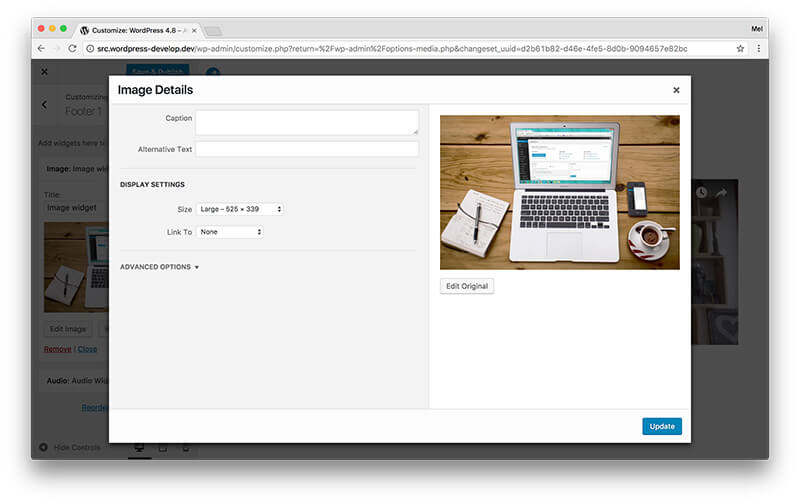This screenshot has height=504, width=800.
Task: Open the Link To dropdown
Action: [230, 232]
